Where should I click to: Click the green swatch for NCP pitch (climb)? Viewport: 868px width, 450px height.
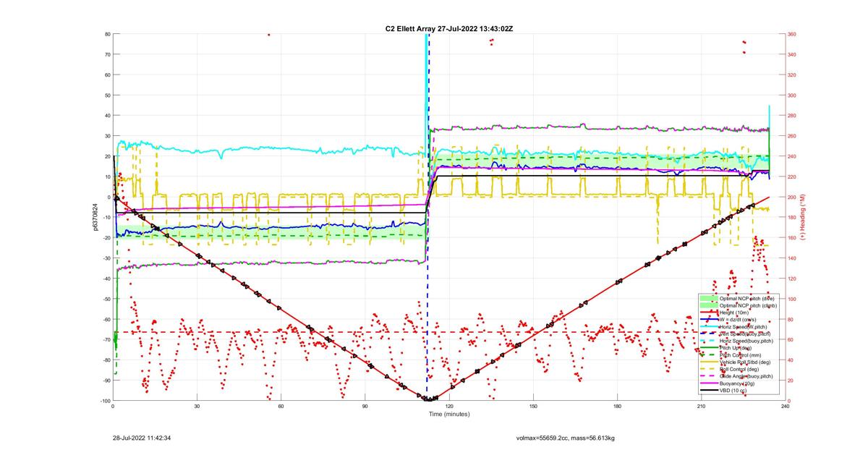(709, 305)
